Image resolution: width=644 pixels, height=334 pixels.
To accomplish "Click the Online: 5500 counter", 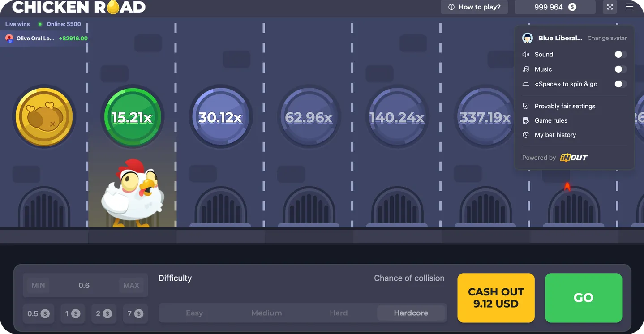I will click(64, 24).
